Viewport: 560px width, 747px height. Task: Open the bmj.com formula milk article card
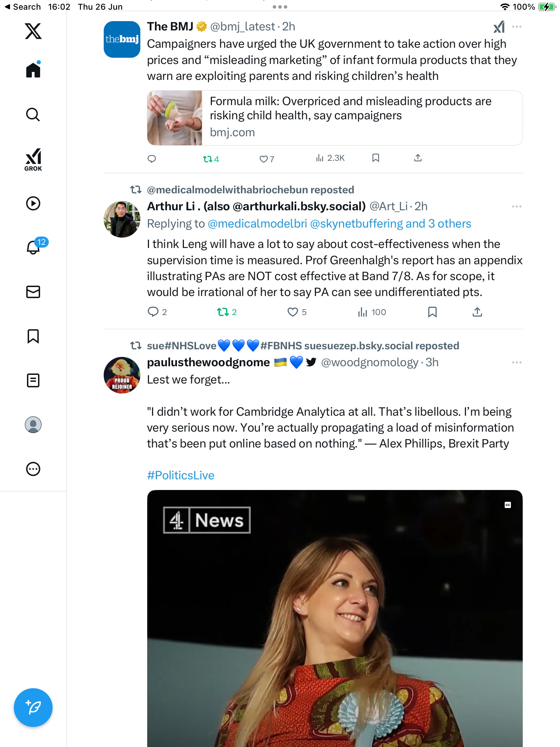[x=335, y=118]
